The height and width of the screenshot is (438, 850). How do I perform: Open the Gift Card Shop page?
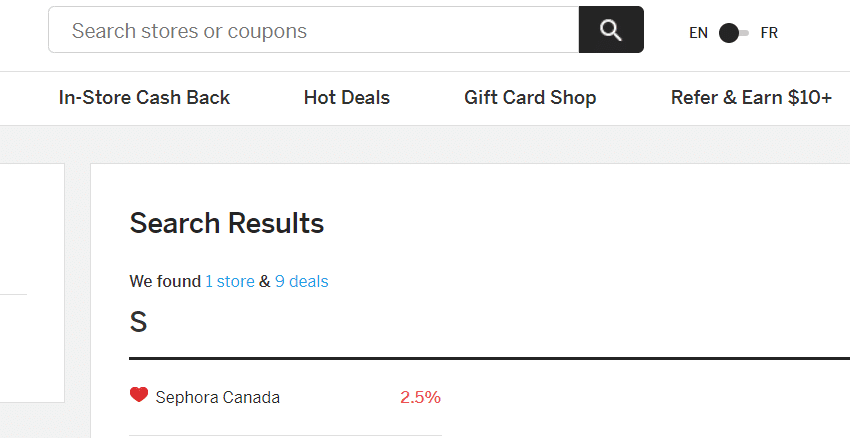[530, 98]
